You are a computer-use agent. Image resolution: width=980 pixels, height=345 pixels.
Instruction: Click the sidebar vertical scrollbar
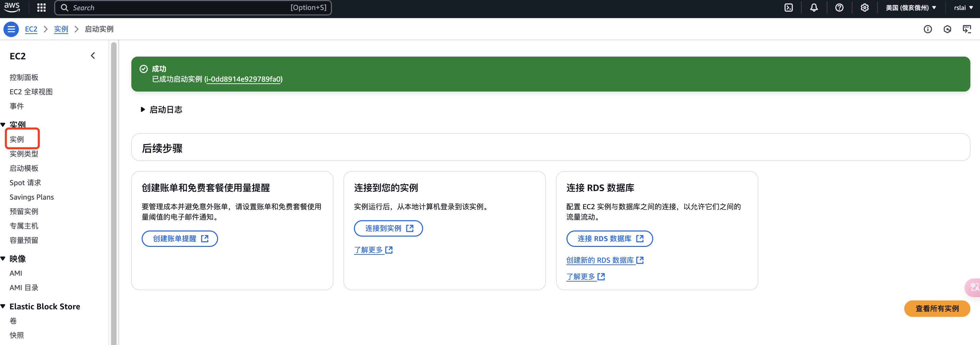click(113, 193)
